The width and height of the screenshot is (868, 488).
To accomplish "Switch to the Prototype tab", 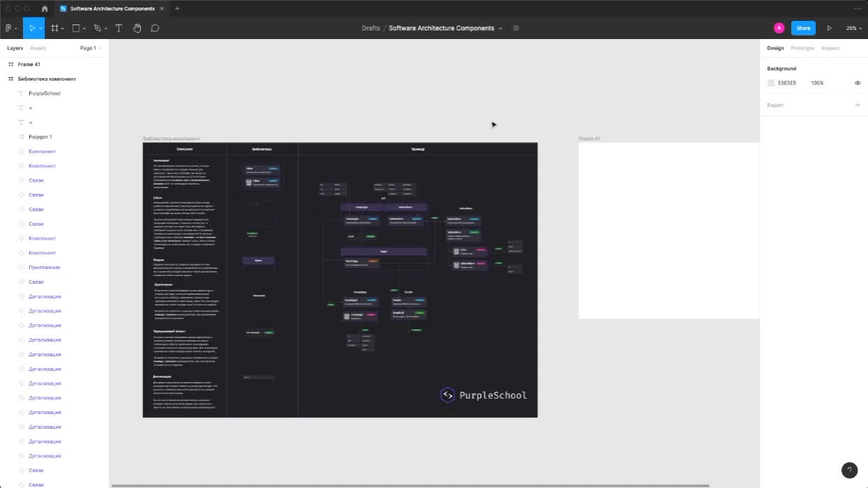I will point(802,48).
